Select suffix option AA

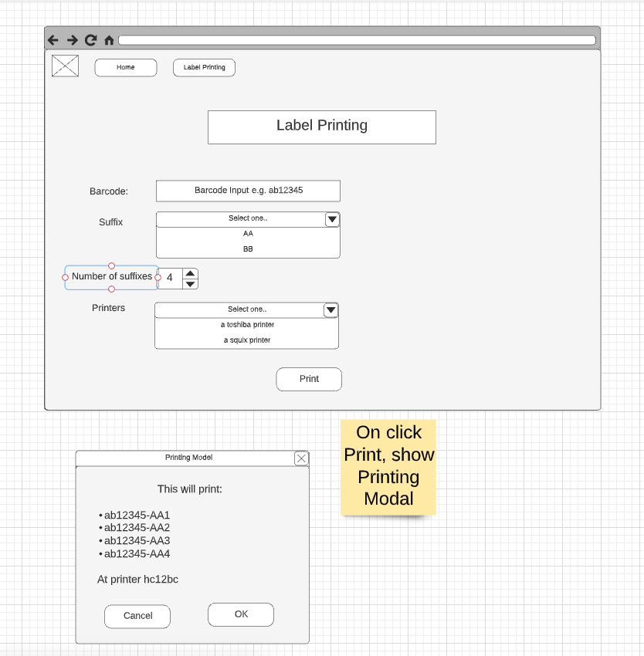click(247, 233)
